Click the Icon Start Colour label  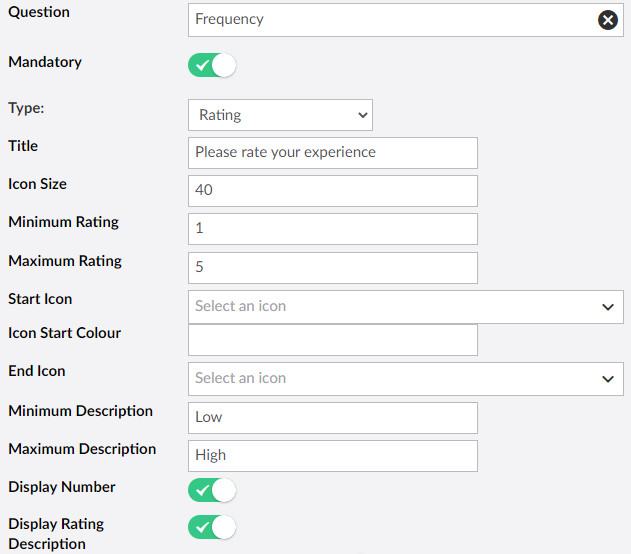pos(64,333)
